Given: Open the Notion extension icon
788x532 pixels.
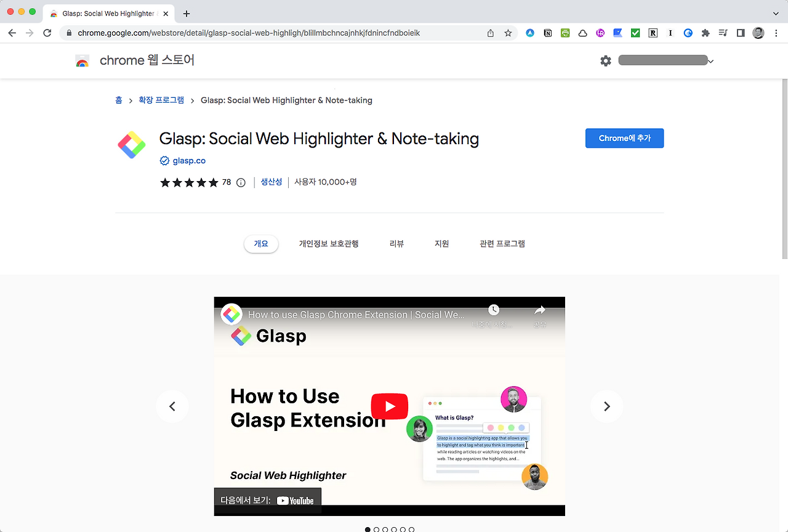Looking at the screenshot, I should [548, 33].
